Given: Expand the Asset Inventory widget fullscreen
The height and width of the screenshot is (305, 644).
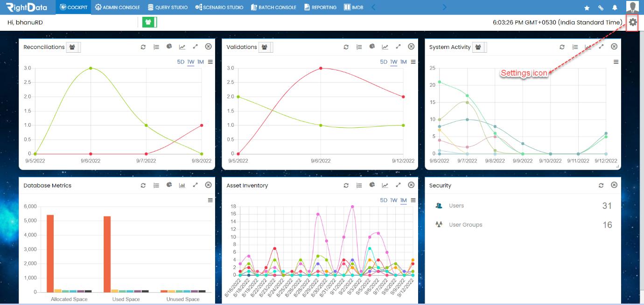Looking at the screenshot, I should tap(398, 185).
